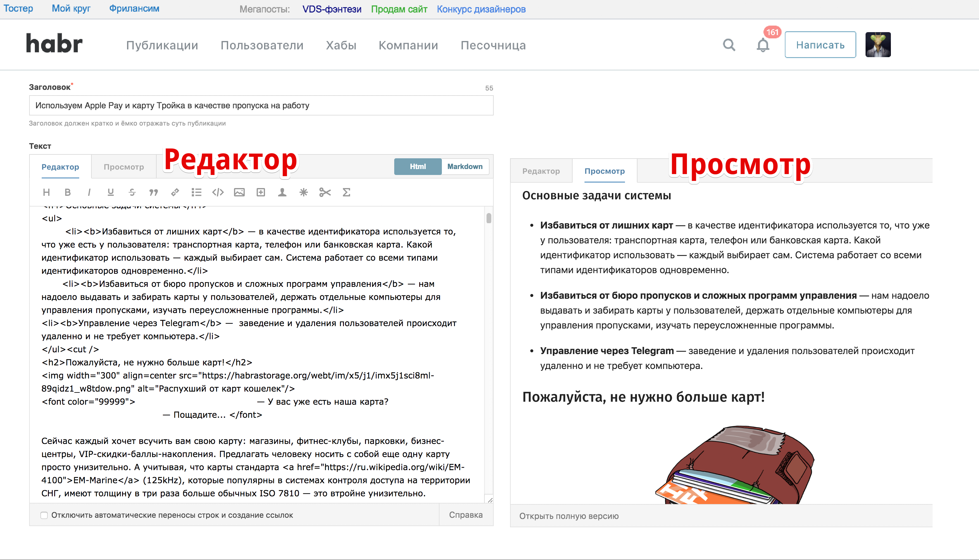Apply strikethrough formatting with the S icon

click(x=132, y=192)
